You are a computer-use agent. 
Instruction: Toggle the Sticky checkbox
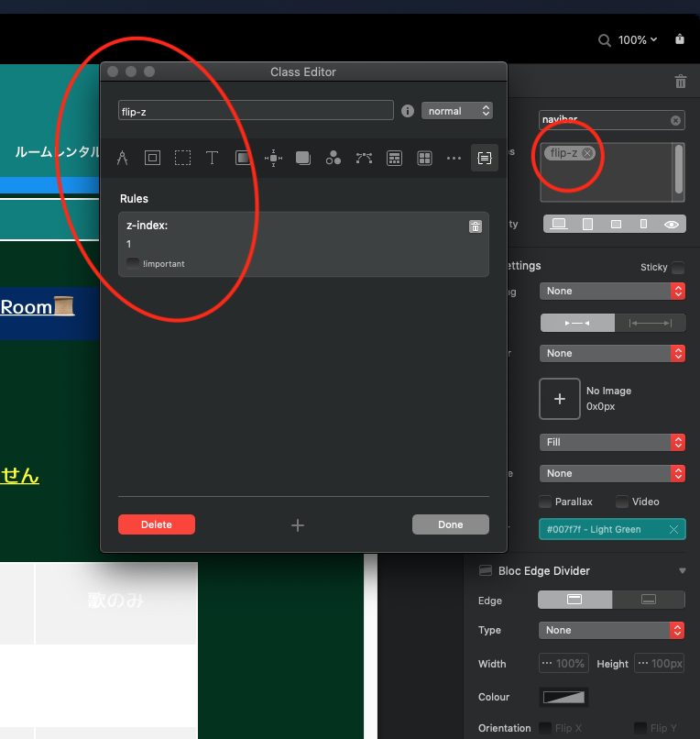pyautogui.click(x=678, y=268)
